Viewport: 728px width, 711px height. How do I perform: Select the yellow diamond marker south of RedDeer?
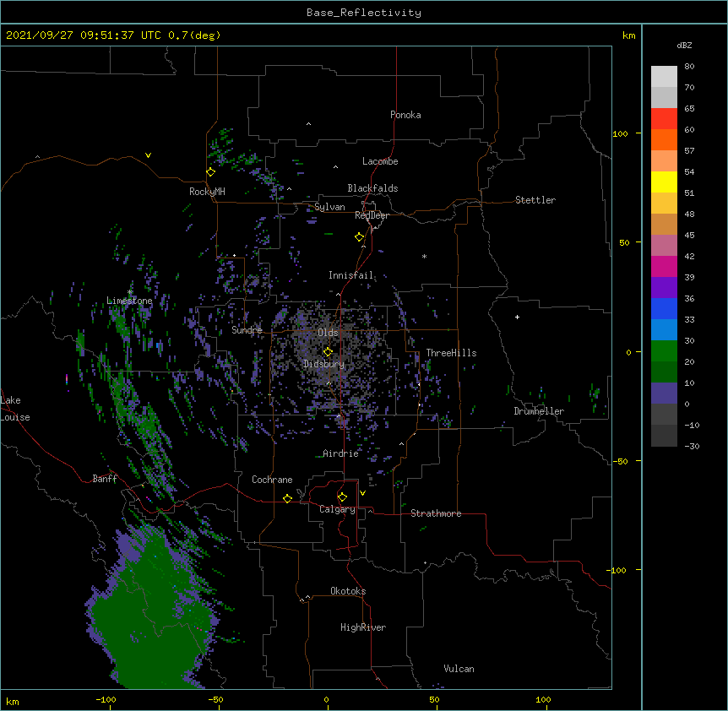click(x=360, y=237)
